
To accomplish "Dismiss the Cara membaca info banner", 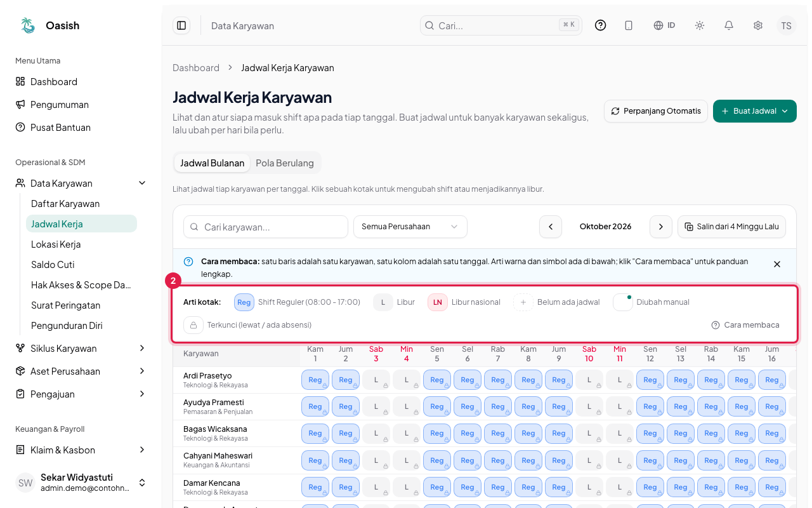I will tap(777, 264).
